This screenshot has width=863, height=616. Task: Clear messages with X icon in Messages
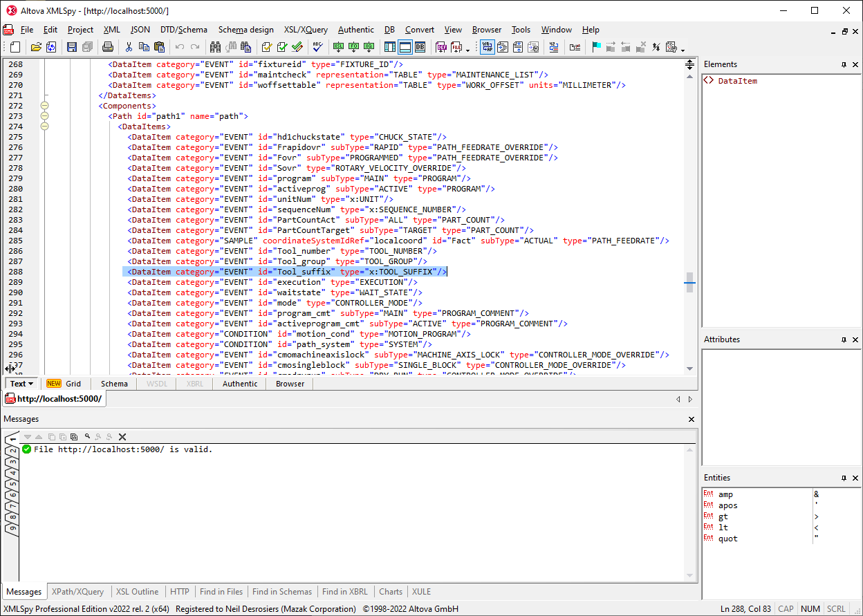(122, 436)
